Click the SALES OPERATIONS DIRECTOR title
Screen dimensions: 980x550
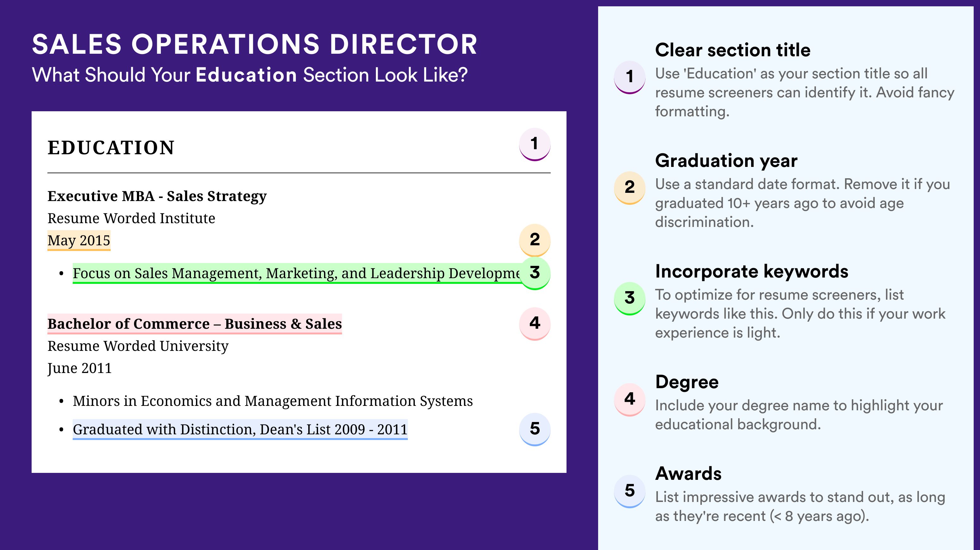(x=254, y=44)
